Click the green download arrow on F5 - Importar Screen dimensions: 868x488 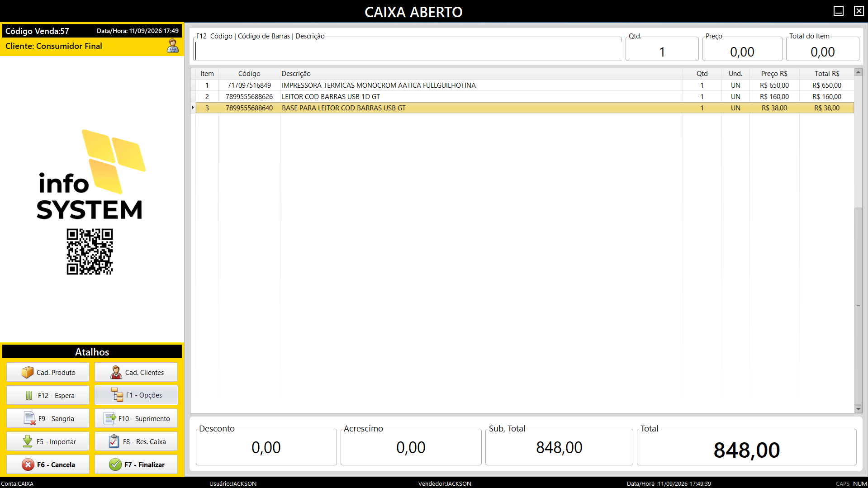click(x=28, y=441)
